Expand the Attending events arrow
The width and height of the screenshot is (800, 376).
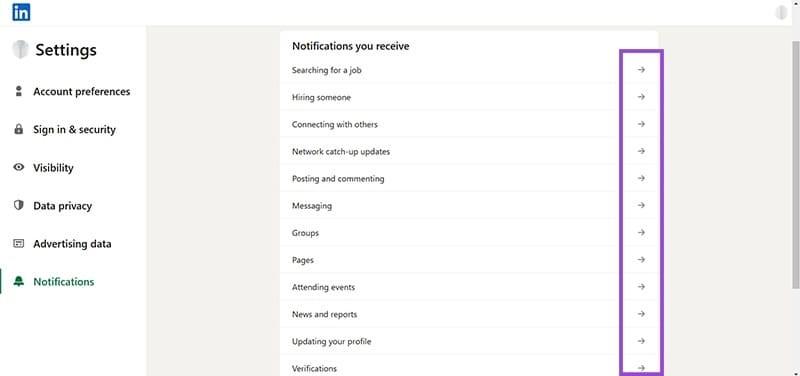(x=641, y=287)
